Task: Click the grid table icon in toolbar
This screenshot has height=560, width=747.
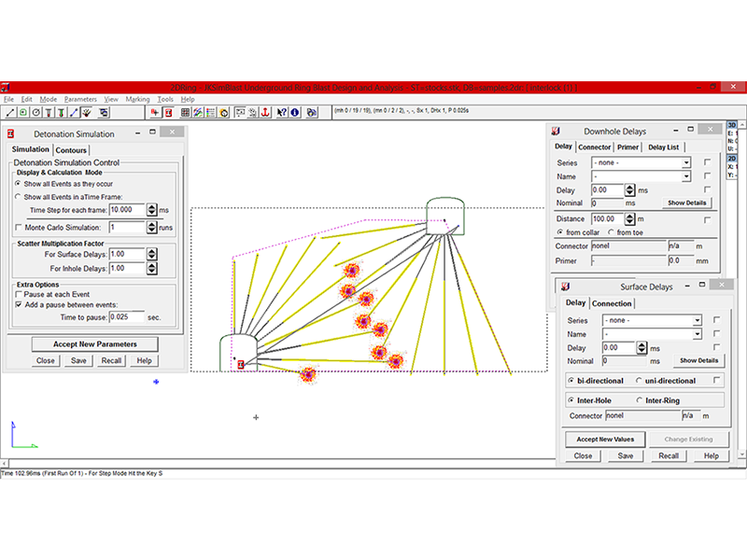Action: [x=185, y=112]
